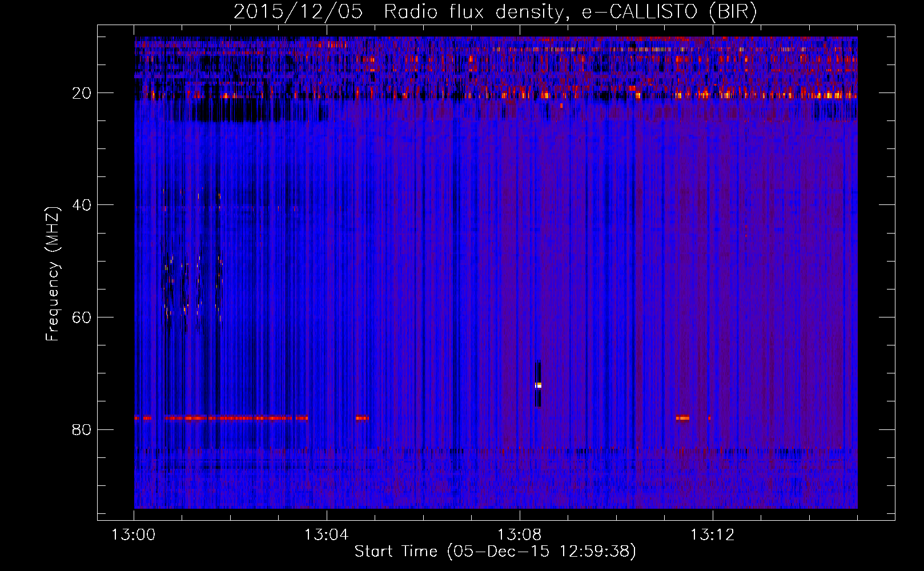Click the 'Frequency (MHZ)' axis label
924x571 pixels.
pos(53,274)
